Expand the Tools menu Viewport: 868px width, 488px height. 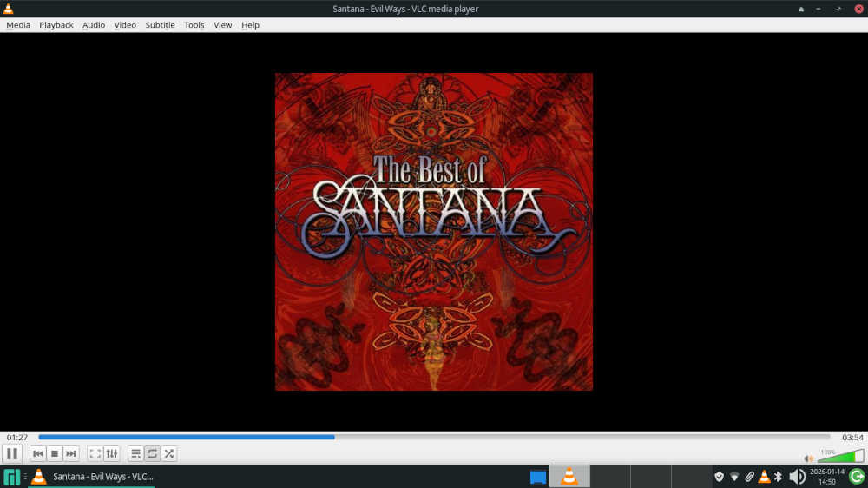[x=194, y=25]
